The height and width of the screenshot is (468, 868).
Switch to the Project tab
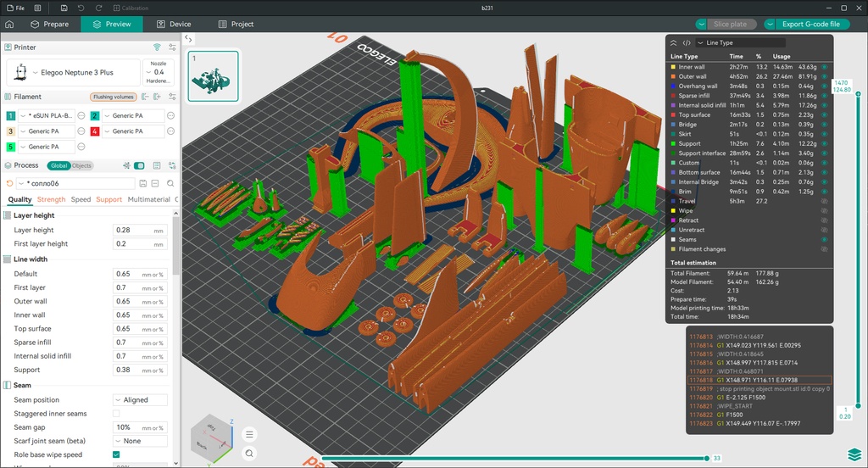coord(236,25)
